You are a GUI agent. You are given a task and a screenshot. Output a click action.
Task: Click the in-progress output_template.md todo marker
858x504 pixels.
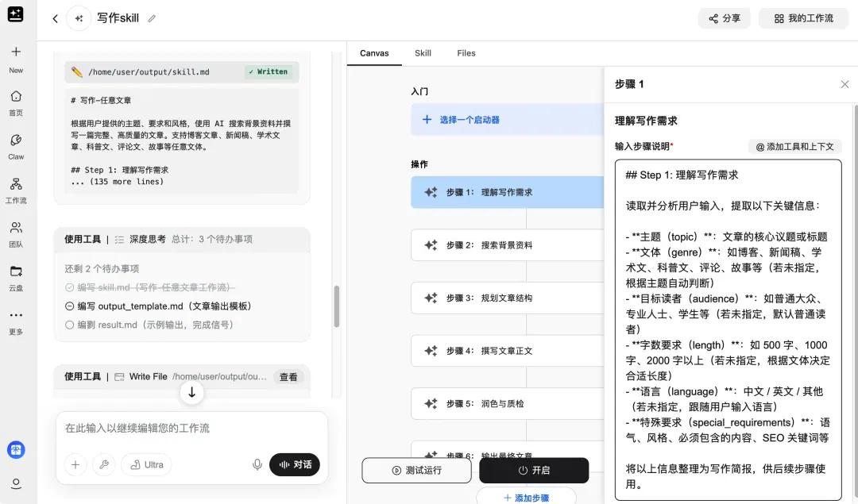(x=69, y=306)
